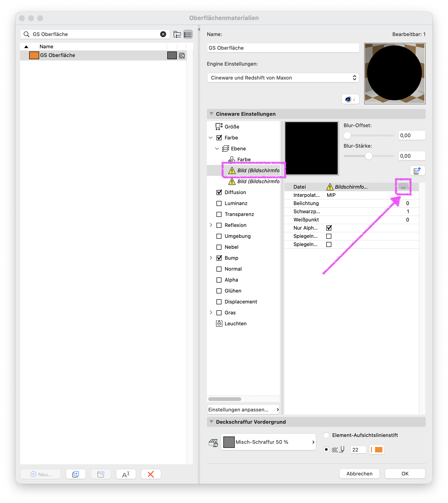Toggle the Bump checkbox
The height and width of the screenshot is (503, 448).
pyautogui.click(x=219, y=258)
